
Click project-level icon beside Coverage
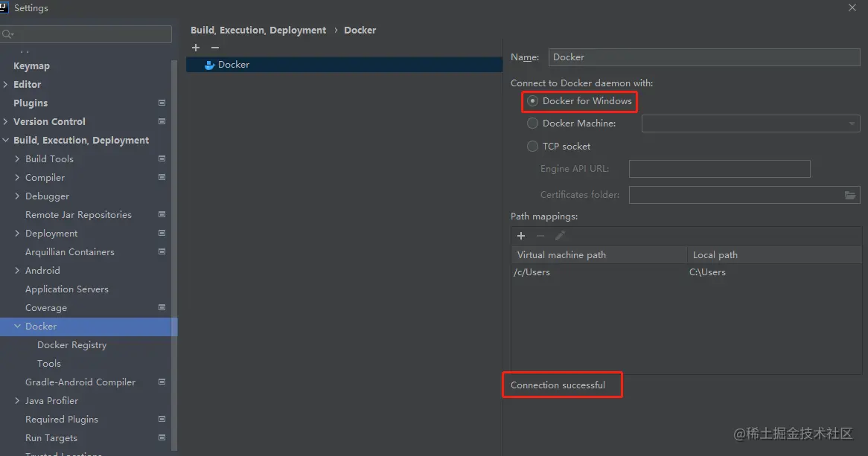pyautogui.click(x=162, y=307)
